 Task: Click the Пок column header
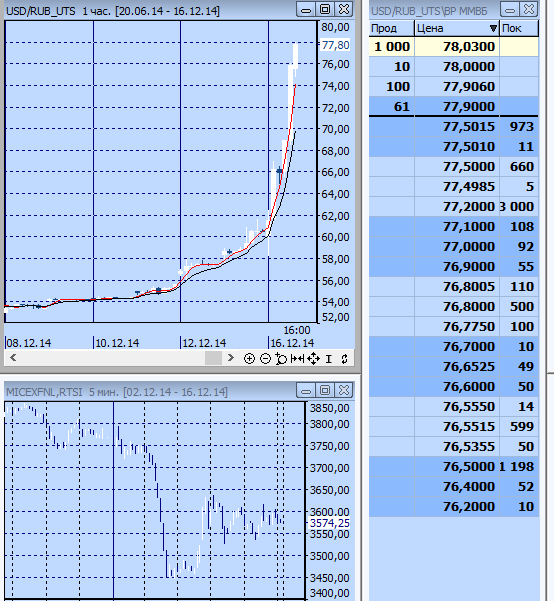519,28
